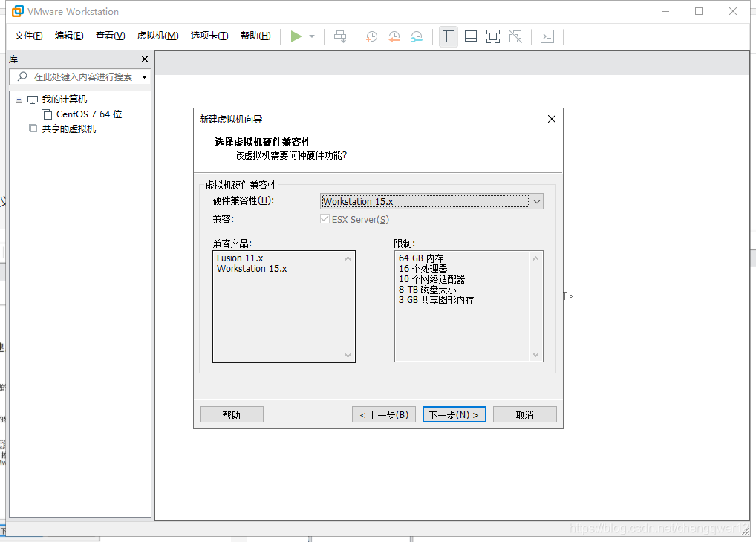Viewport: 756px width, 542px height.
Task: Select 共享的虚拟机 in the library
Action: [68, 128]
